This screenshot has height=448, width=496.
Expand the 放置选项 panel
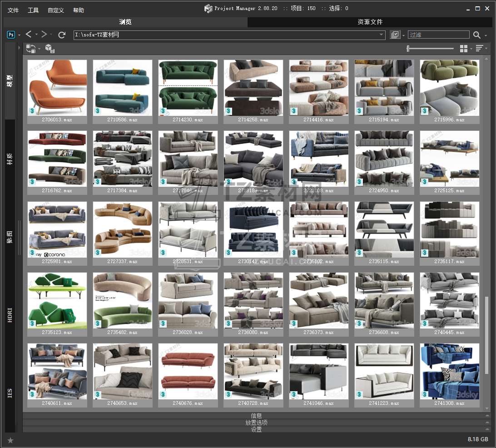(256, 423)
